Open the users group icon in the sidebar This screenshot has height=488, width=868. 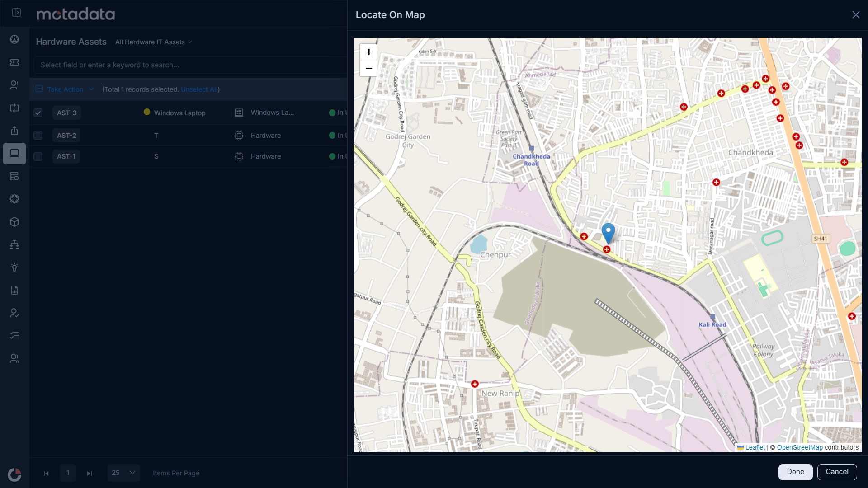[14, 358]
